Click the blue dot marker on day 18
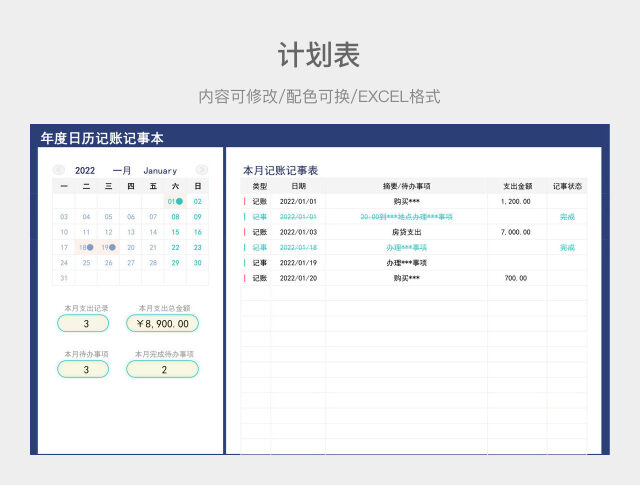Image resolution: width=640 pixels, height=485 pixels. (x=90, y=247)
